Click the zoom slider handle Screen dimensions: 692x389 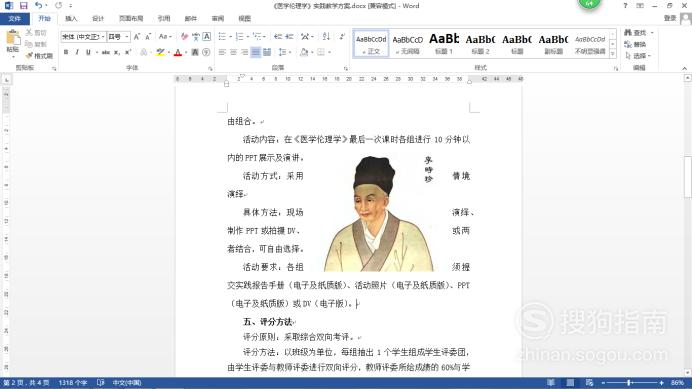click(x=629, y=382)
